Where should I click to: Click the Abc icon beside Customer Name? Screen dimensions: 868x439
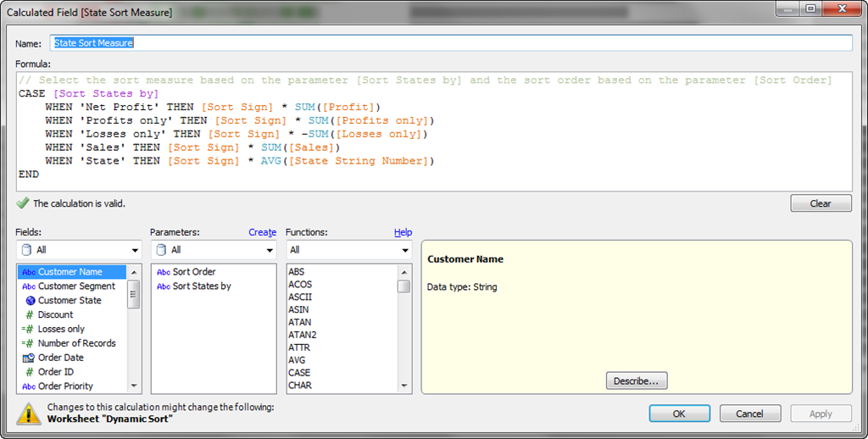29,272
